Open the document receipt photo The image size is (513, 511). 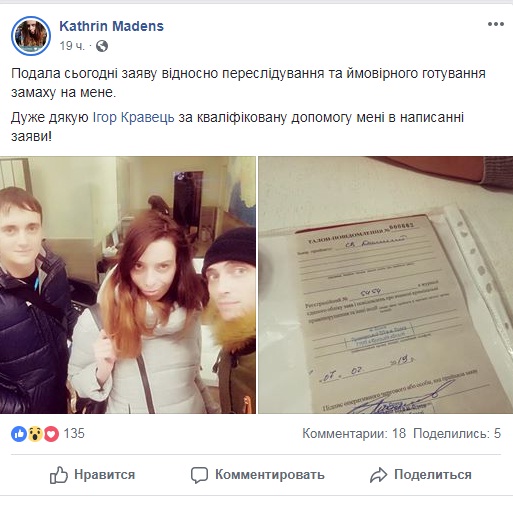[x=386, y=285]
